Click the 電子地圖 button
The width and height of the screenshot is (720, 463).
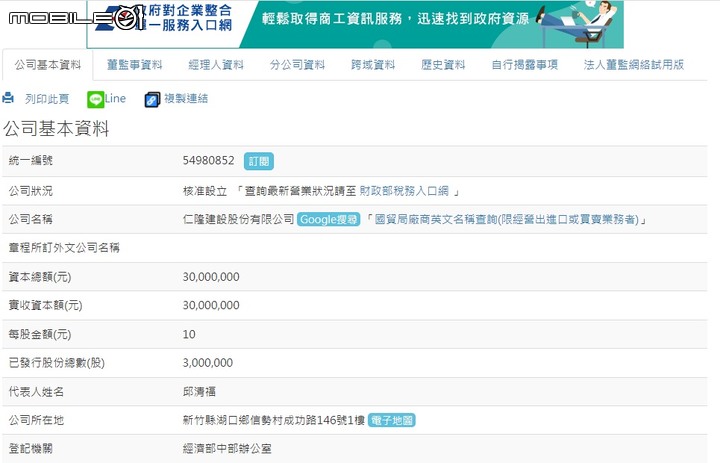tap(392, 420)
